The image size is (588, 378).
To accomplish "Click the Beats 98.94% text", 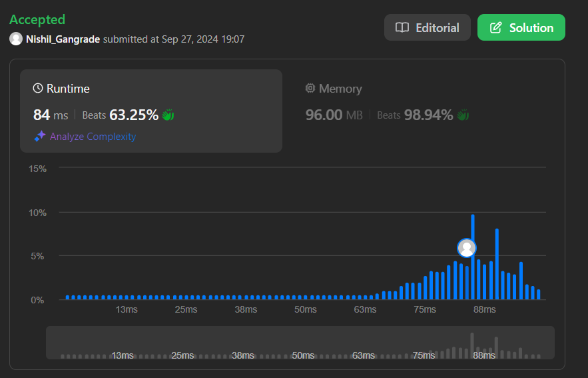I will coord(415,115).
